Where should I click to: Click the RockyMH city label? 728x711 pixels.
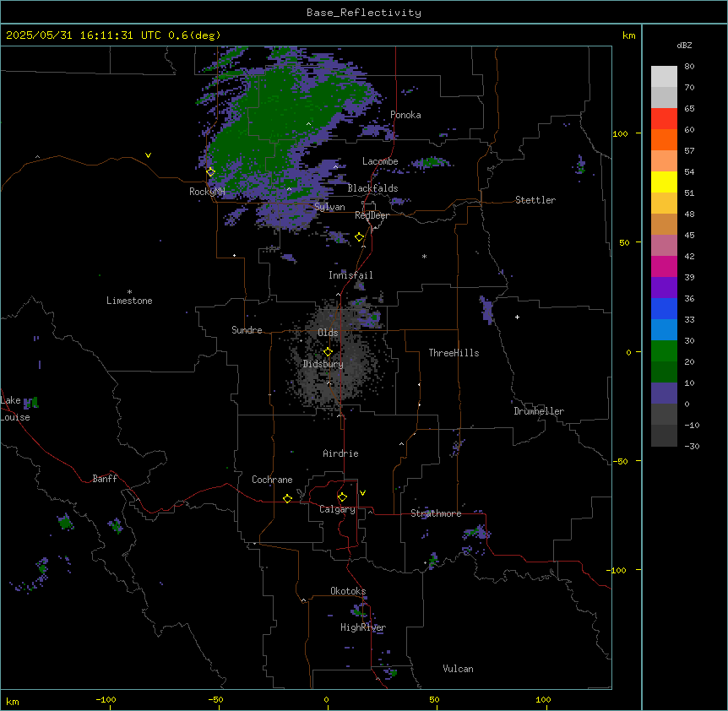(x=207, y=191)
